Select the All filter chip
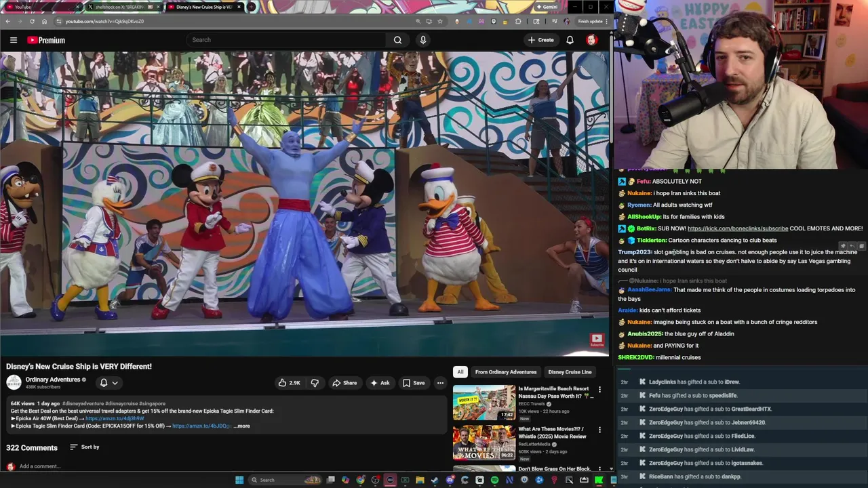Image resolution: width=868 pixels, height=488 pixels. (x=460, y=372)
